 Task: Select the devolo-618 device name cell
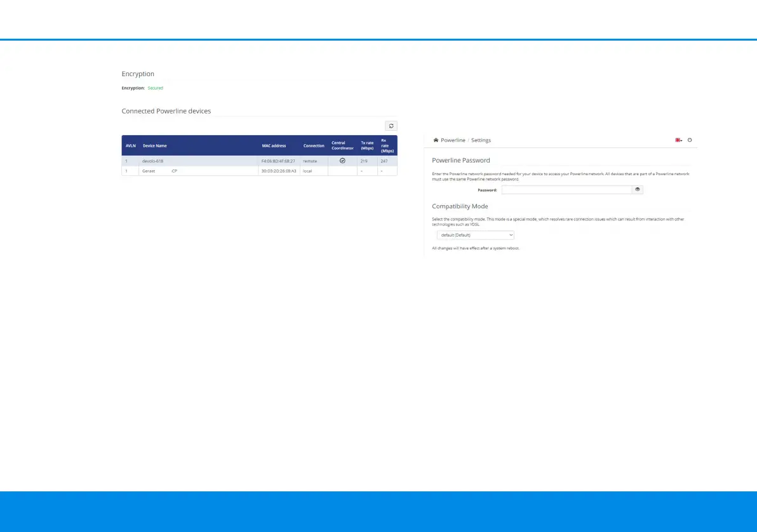tap(198, 161)
